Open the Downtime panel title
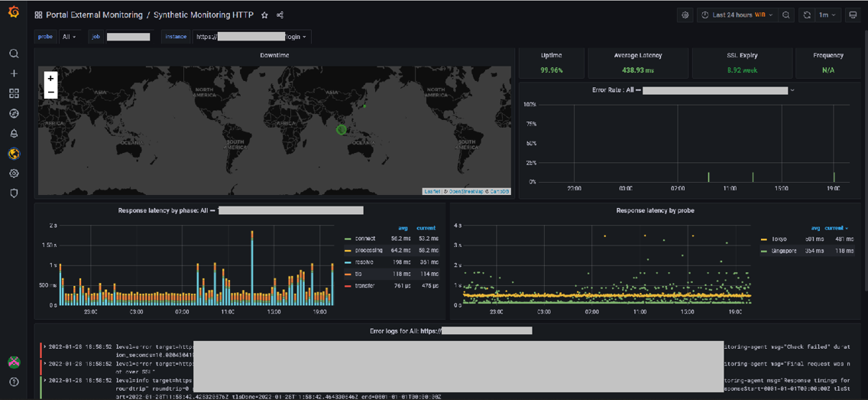The height and width of the screenshot is (400, 868). (274, 55)
